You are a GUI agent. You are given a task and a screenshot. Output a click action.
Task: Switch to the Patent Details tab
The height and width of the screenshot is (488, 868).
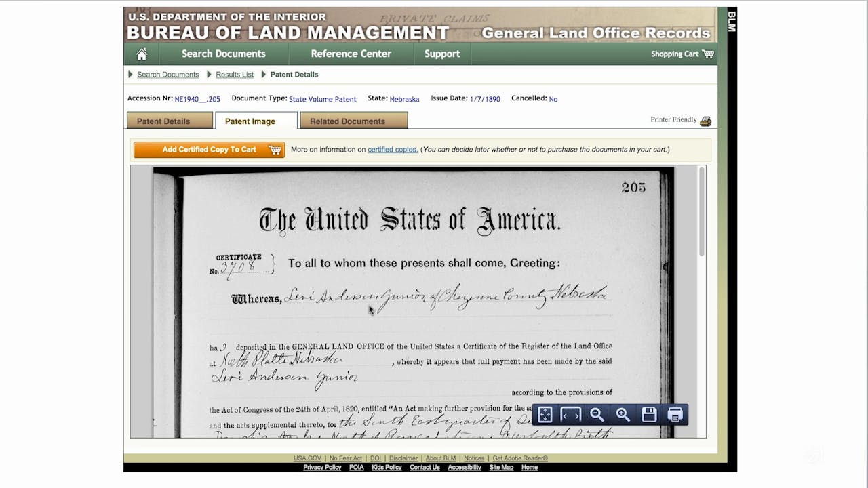(x=170, y=120)
